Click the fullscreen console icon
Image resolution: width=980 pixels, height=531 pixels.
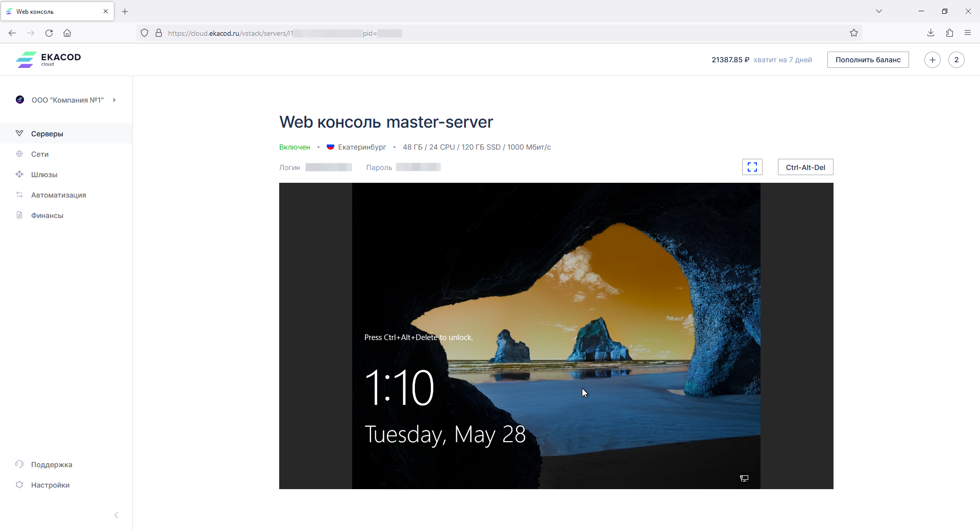752,167
